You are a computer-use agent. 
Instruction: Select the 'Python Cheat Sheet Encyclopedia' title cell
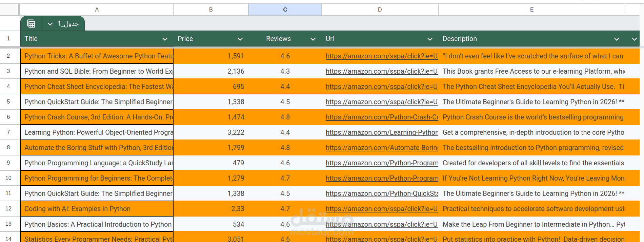(97, 87)
